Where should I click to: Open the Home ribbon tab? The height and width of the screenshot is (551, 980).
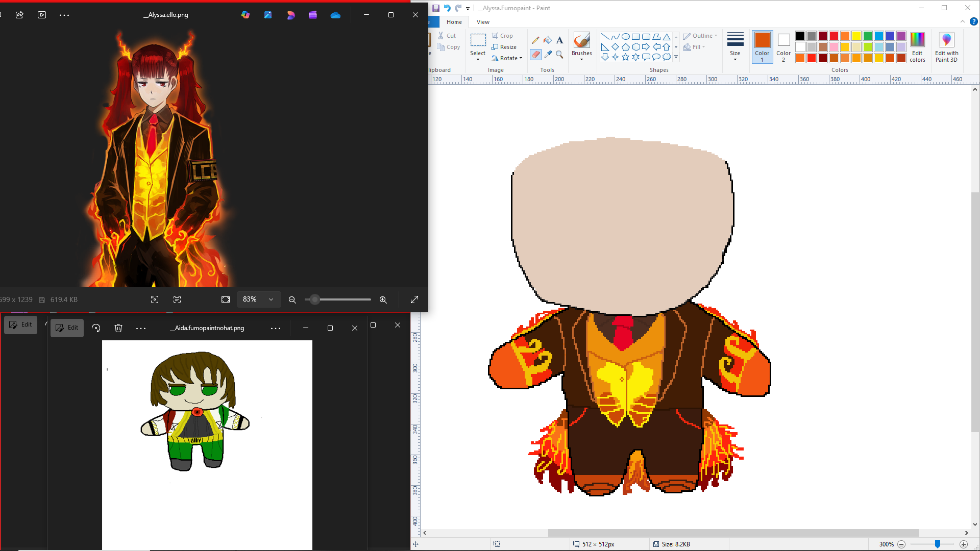(x=454, y=22)
